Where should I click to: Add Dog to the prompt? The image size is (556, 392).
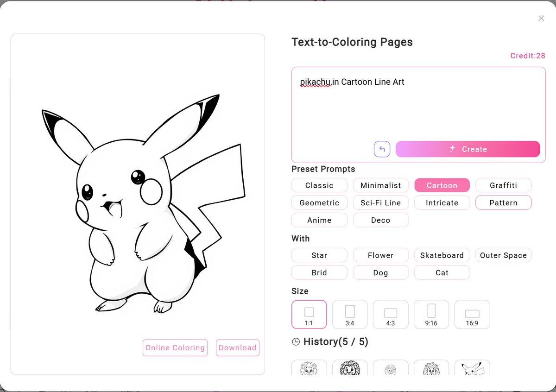[x=381, y=272]
